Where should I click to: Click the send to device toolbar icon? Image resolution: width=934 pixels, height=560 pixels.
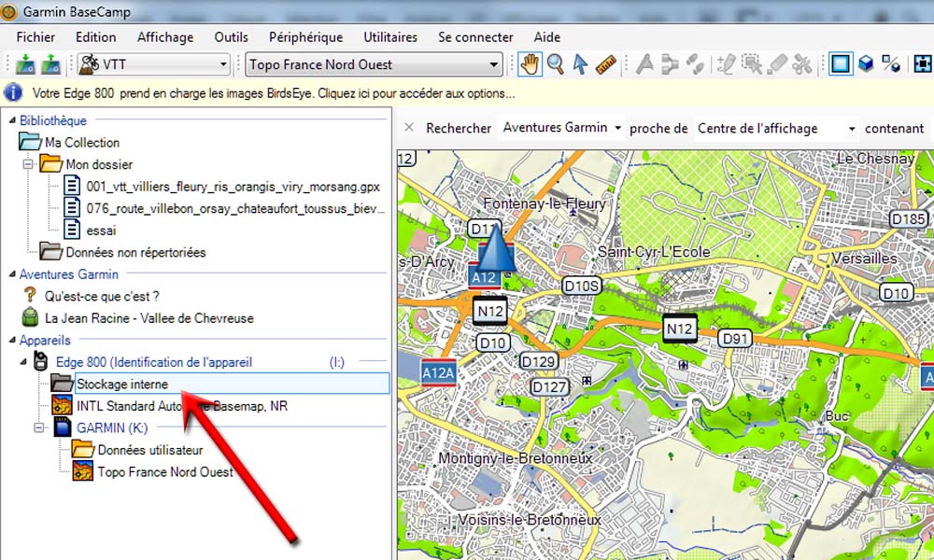click(25, 64)
